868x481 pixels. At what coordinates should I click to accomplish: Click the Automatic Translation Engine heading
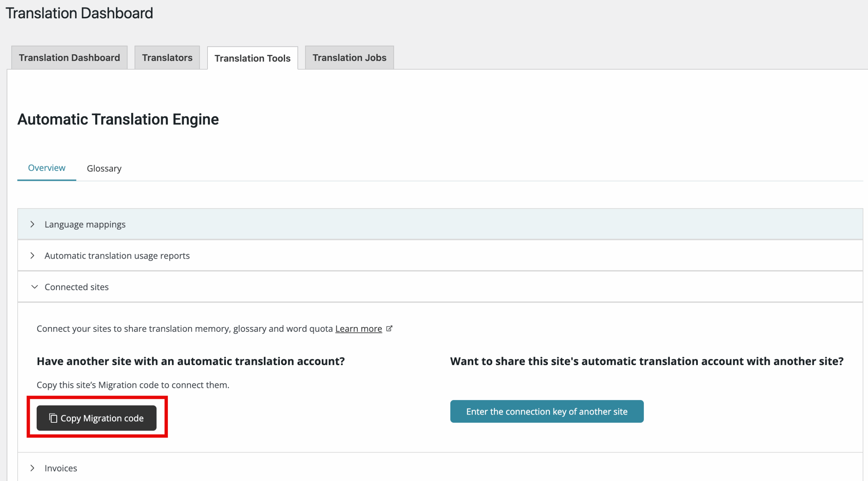pos(118,119)
